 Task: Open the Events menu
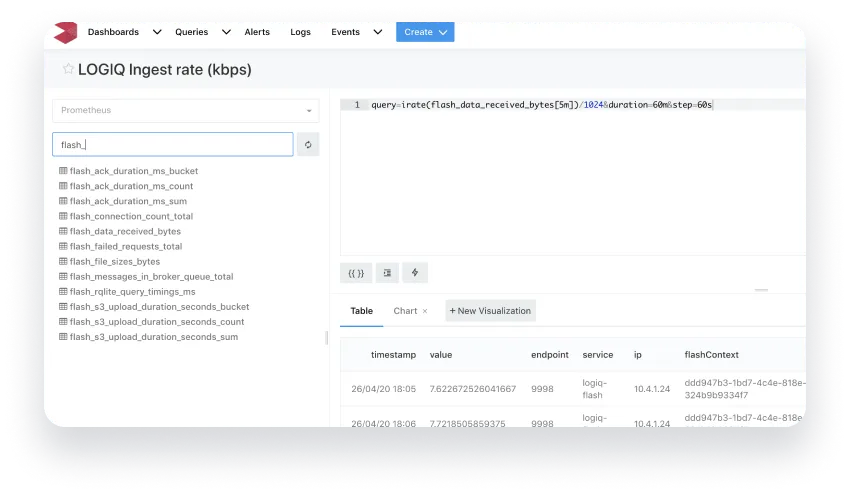pos(345,32)
